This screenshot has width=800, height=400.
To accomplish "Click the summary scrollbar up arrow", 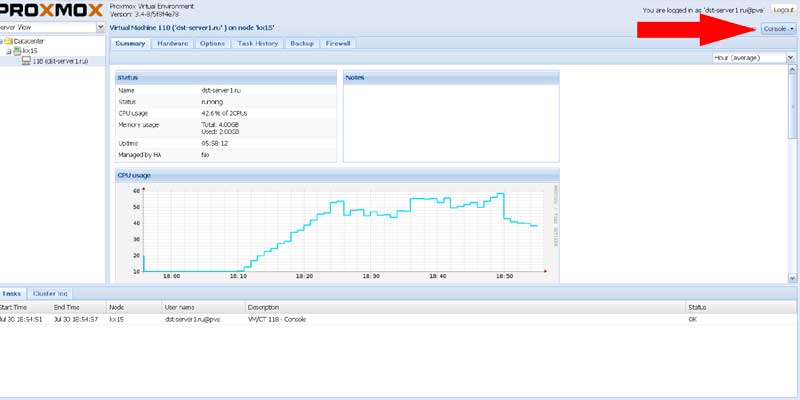I will tap(792, 69).
